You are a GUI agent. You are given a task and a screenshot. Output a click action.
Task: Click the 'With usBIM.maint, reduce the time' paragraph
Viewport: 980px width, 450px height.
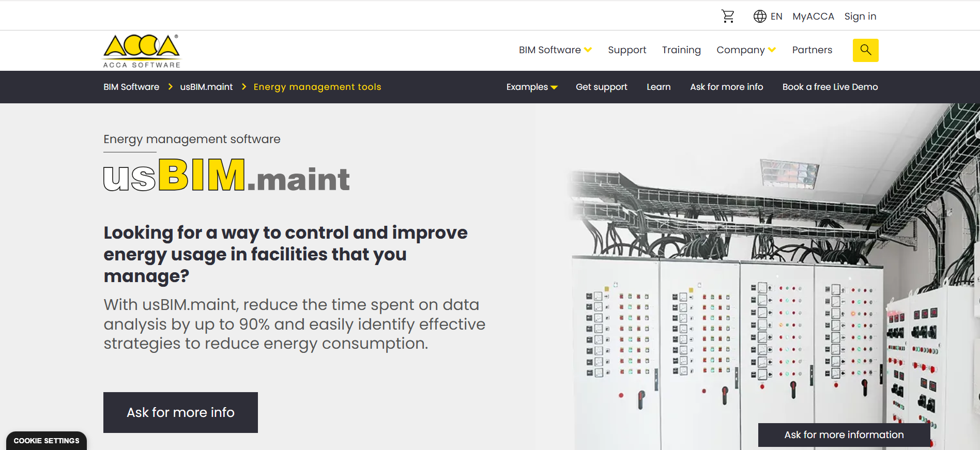coord(294,324)
